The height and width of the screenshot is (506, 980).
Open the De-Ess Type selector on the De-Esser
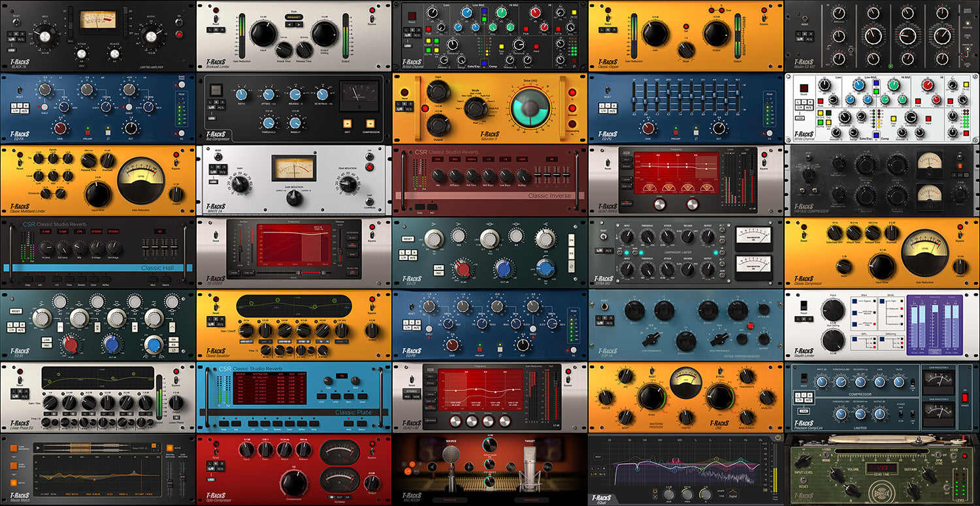352,272
